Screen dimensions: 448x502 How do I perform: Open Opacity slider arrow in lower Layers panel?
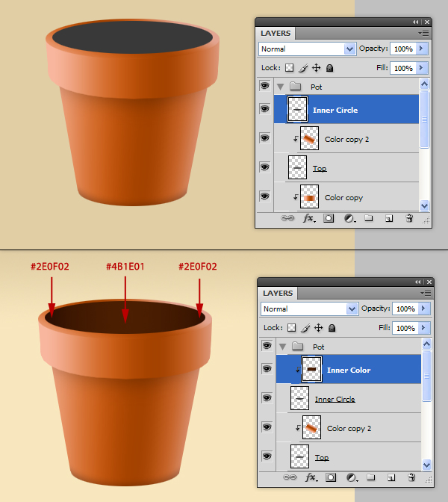click(x=423, y=309)
